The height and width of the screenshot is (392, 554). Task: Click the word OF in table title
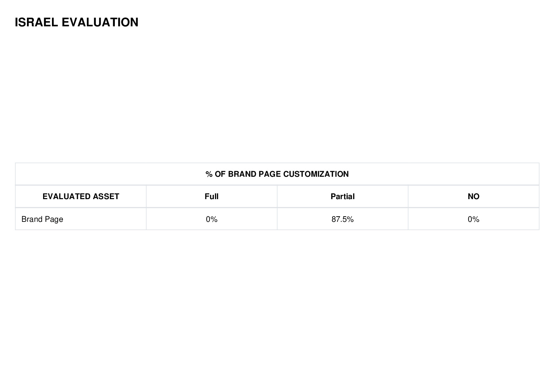(220, 174)
